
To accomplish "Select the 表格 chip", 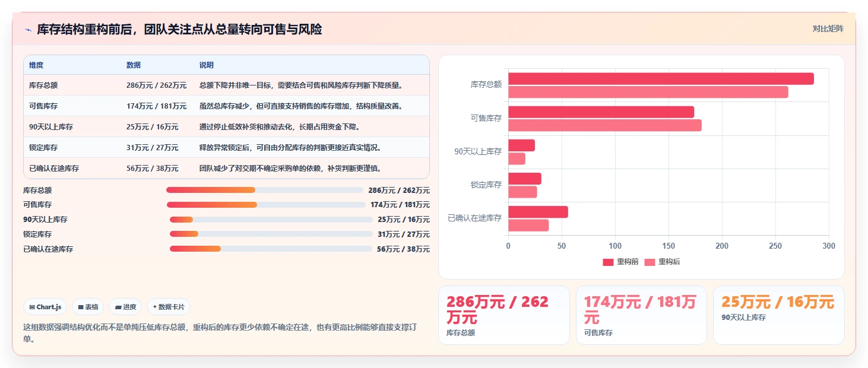I will coord(88,307).
